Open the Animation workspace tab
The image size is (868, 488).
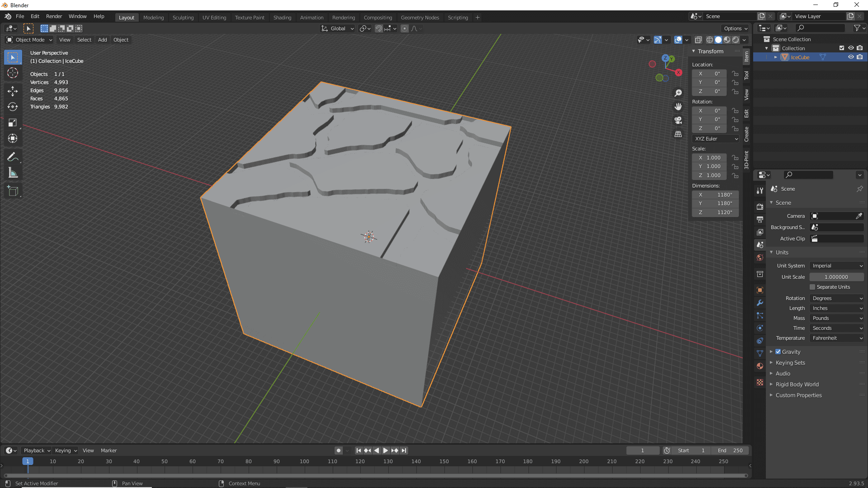click(x=311, y=17)
